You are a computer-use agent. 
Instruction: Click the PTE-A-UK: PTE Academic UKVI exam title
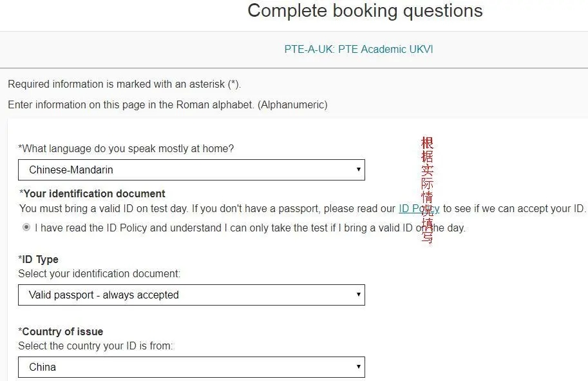[359, 49]
